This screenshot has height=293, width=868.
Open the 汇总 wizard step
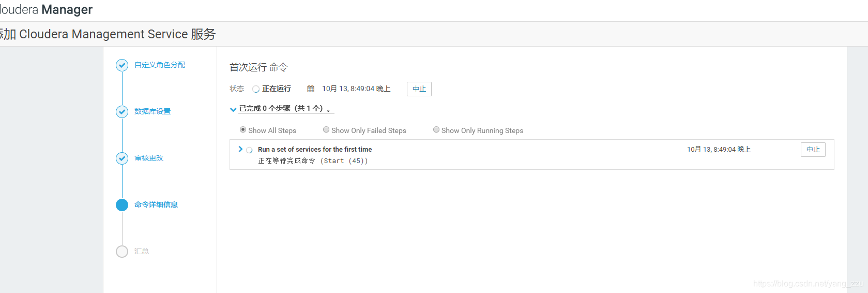coord(142,251)
